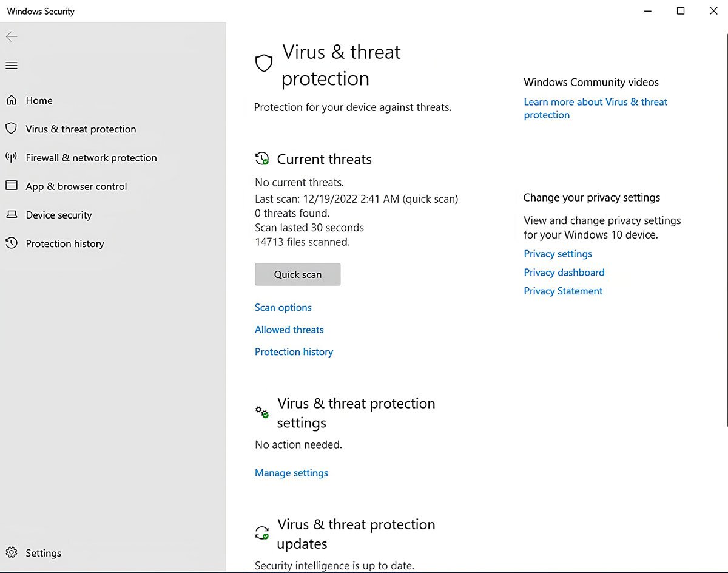The width and height of the screenshot is (728, 573).
Task: Select the Device security laptop icon
Action: point(12,215)
